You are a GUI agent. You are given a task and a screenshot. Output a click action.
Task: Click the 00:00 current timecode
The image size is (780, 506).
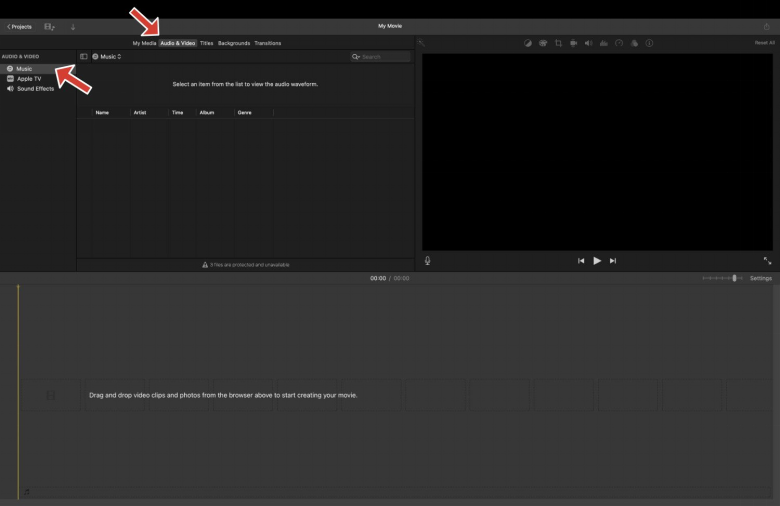point(378,278)
